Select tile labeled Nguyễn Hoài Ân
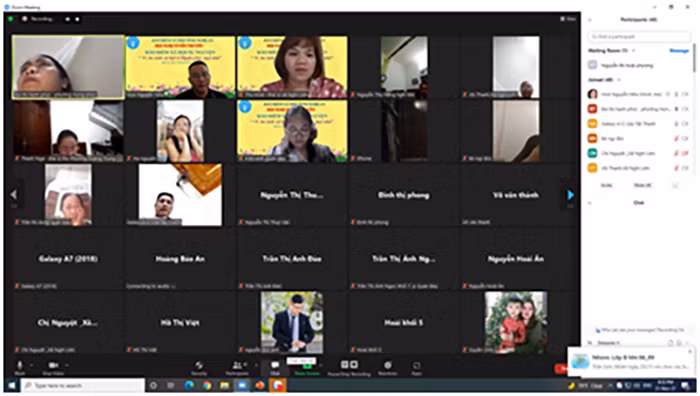Image resolution: width=700 pixels, height=396 pixels. click(516, 258)
